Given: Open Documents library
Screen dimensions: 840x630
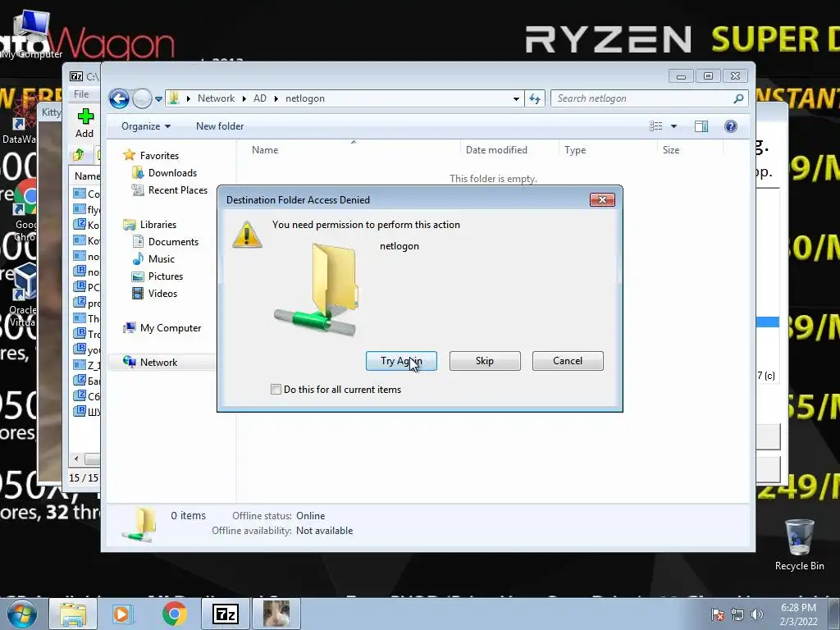Looking at the screenshot, I should pos(173,242).
